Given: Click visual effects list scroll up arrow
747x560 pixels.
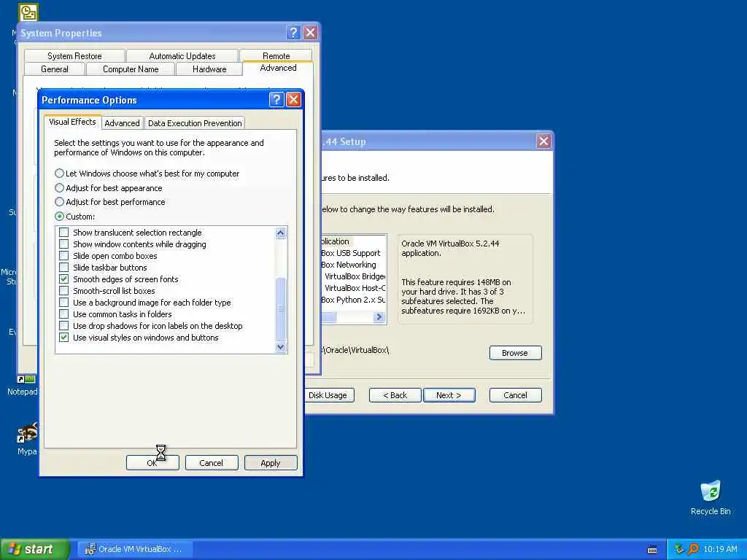Looking at the screenshot, I should pos(281,233).
